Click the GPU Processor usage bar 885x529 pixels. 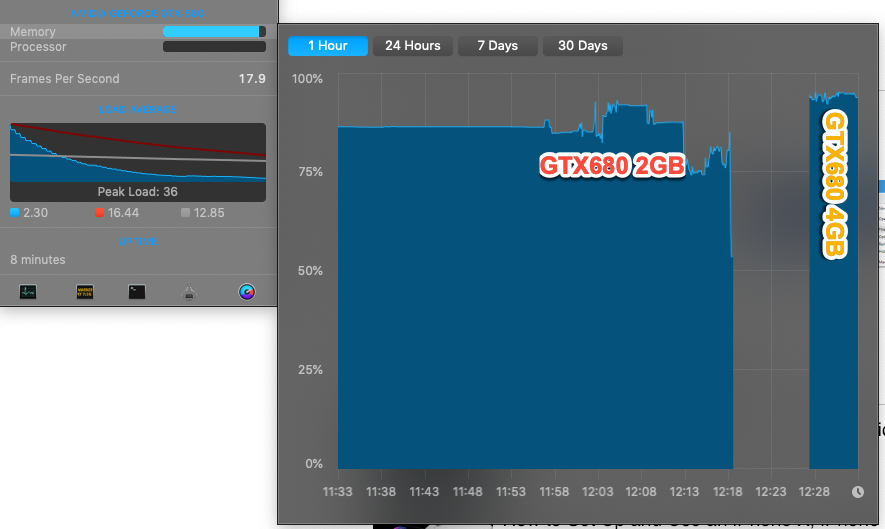[x=214, y=47]
